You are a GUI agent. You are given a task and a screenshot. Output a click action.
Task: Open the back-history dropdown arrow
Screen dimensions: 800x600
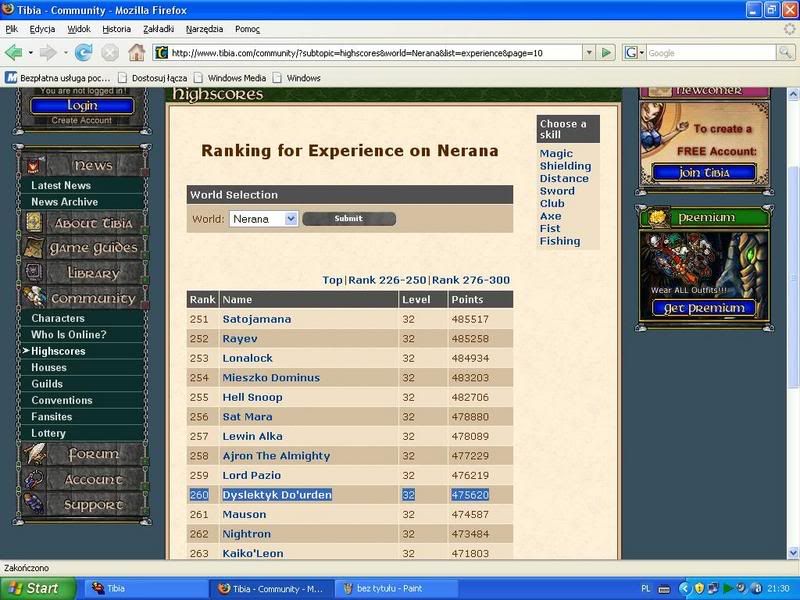[x=31, y=53]
